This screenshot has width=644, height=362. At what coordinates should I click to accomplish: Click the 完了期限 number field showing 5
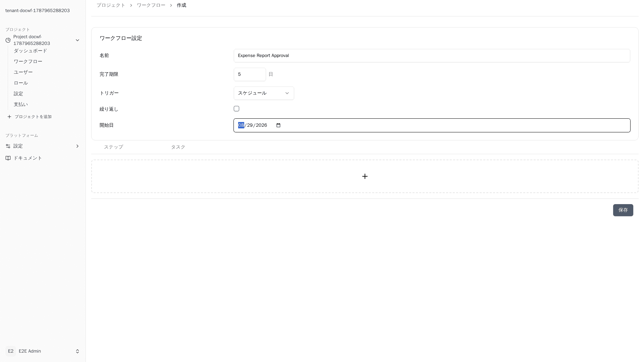pos(250,74)
